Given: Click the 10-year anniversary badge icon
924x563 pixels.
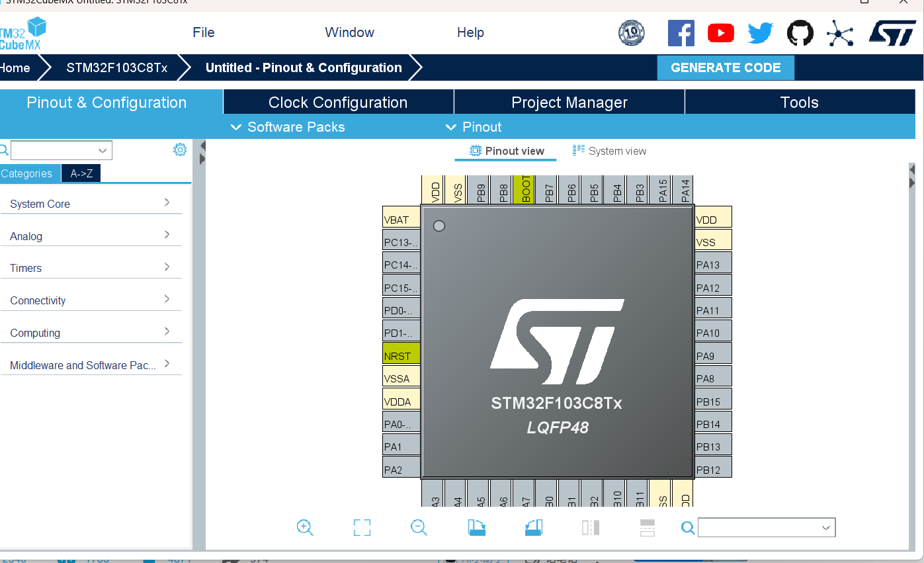Looking at the screenshot, I should pyautogui.click(x=631, y=32).
